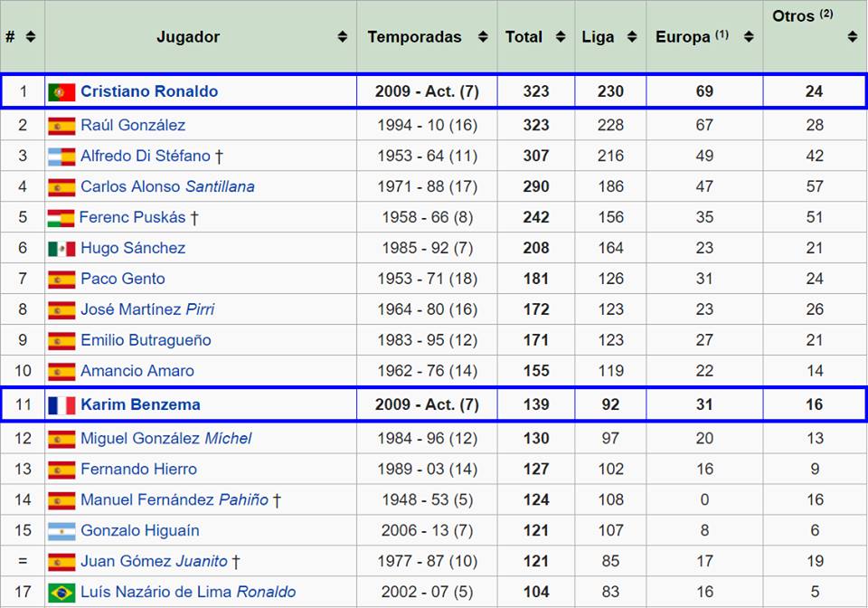Open the Fernando Hierro player link

point(138,469)
